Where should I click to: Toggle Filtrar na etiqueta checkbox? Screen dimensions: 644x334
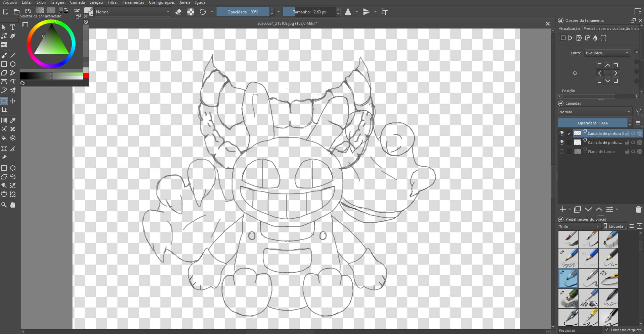(x=607, y=330)
